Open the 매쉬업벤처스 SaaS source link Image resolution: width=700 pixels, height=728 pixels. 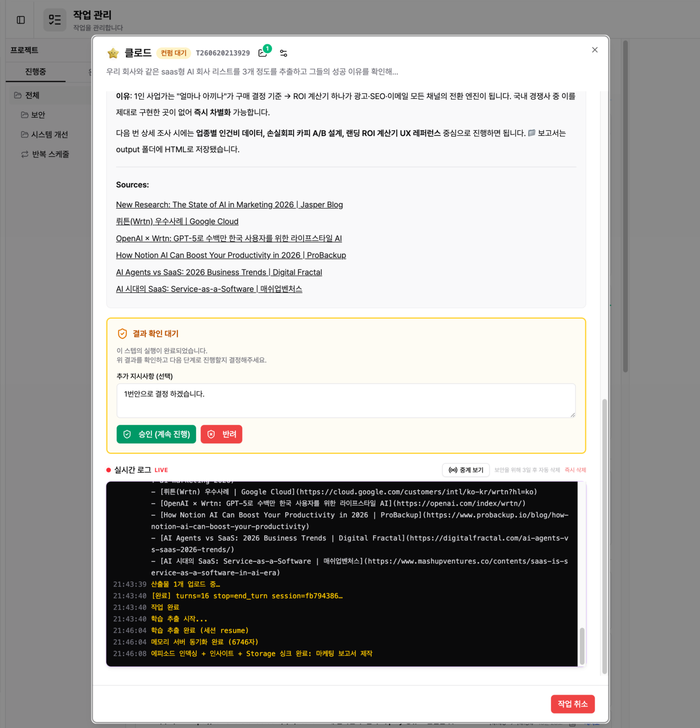click(209, 289)
